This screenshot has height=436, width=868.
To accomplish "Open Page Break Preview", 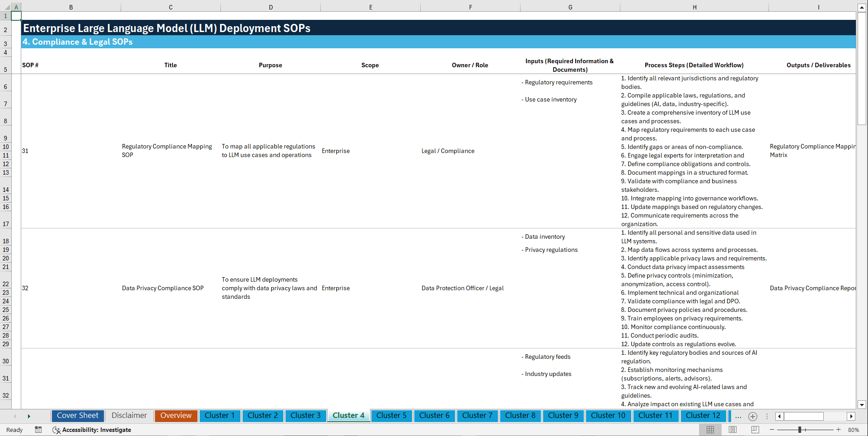I will [755, 430].
